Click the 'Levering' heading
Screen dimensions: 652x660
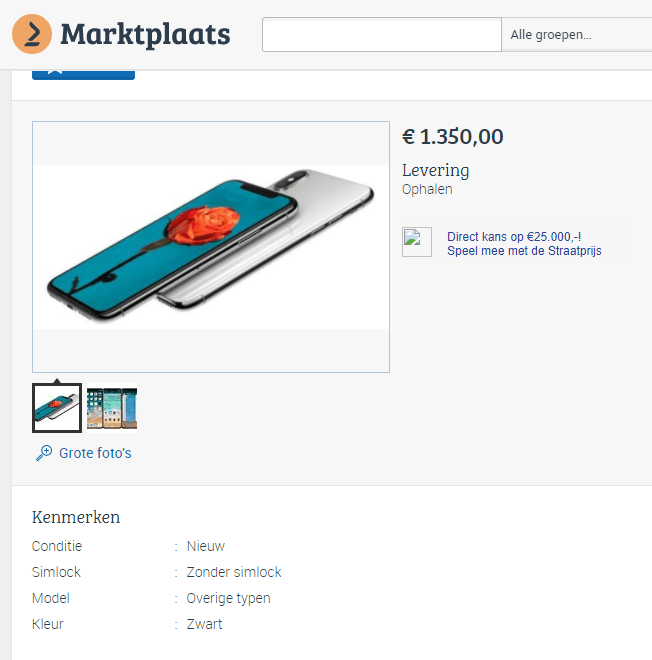[x=435, y=170]
